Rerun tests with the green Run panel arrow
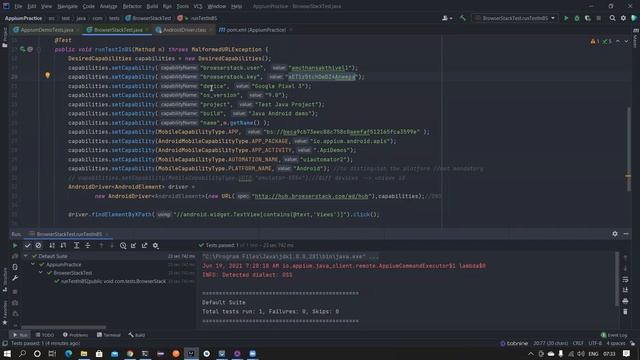The height and width of the screenshot is (360, 640). coord(15,246)
